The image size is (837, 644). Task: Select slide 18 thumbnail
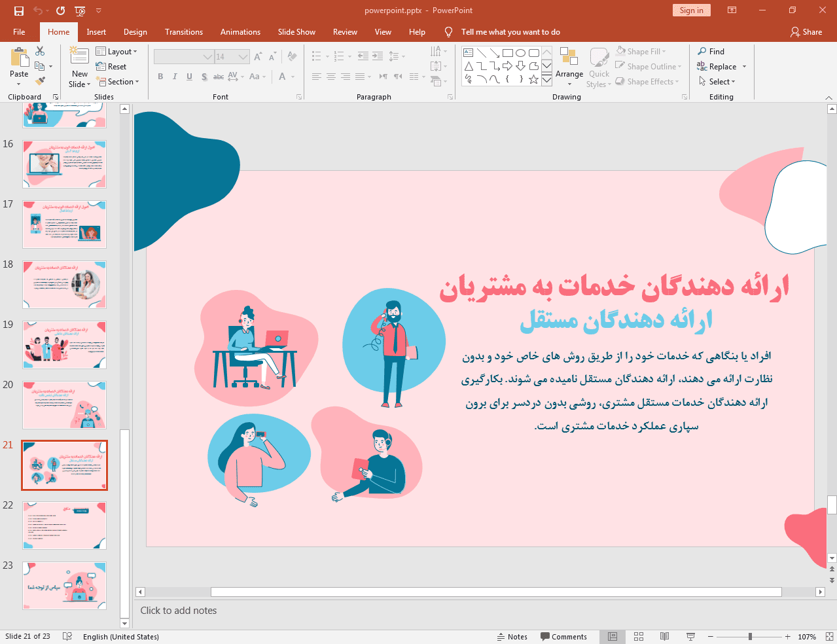[x=64, y=285]
